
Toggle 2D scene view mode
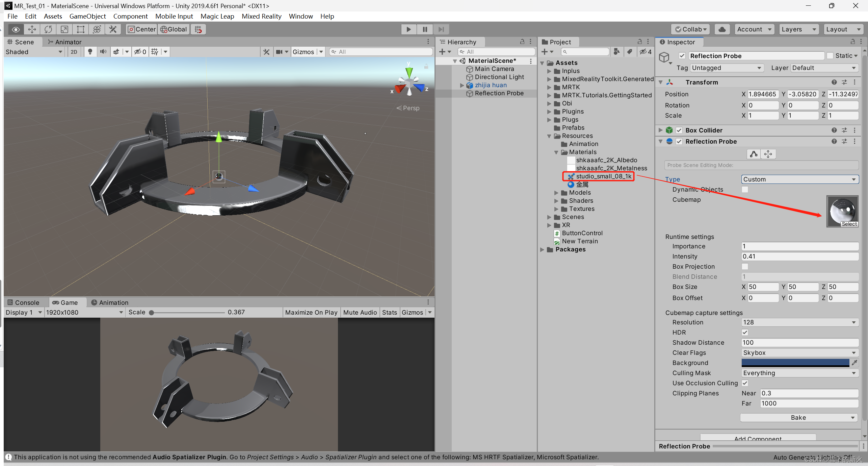pos(74,52)
